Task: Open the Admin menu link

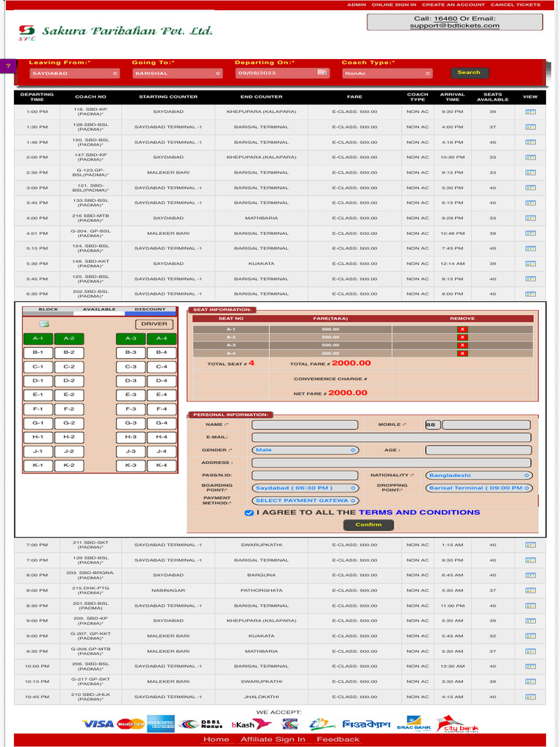Action: coord(357,5)
